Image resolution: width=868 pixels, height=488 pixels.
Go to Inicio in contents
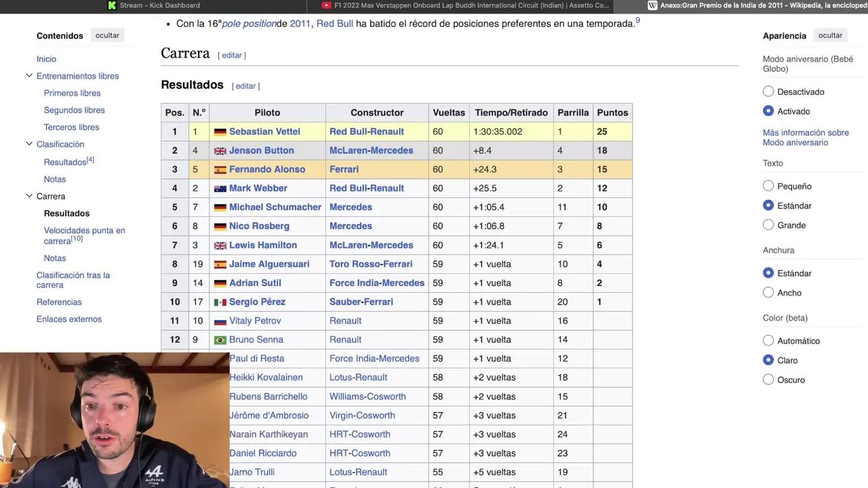(46, 59)
